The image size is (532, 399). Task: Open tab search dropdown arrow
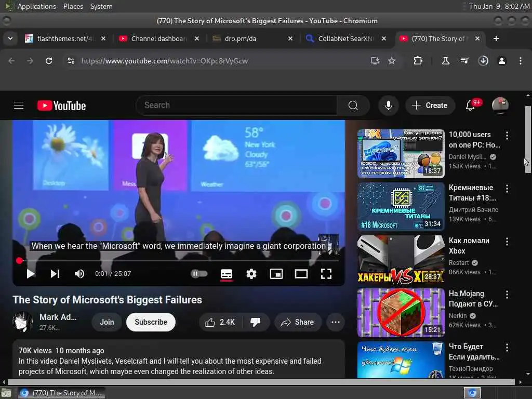click(x=10, y=38)
